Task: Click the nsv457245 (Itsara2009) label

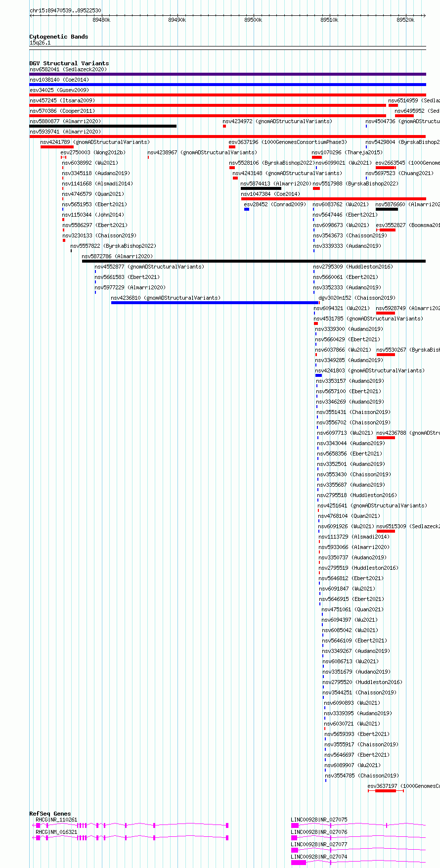Action: click(x=62, y=100)
